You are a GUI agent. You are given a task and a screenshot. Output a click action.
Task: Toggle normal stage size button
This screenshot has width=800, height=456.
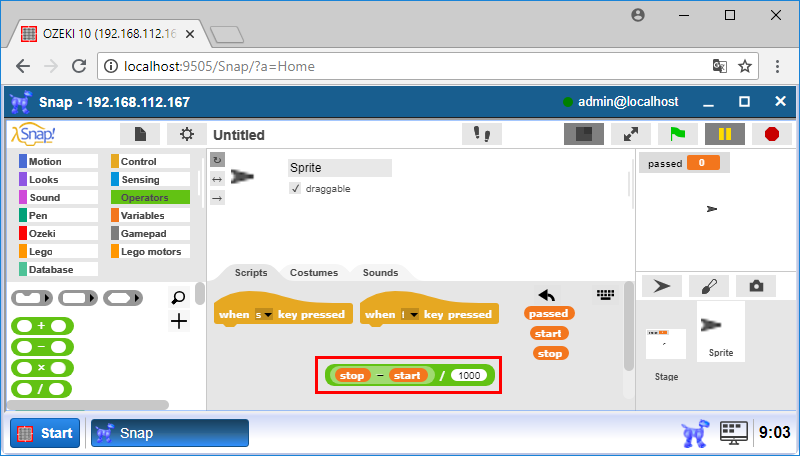[x=584, y=134]
